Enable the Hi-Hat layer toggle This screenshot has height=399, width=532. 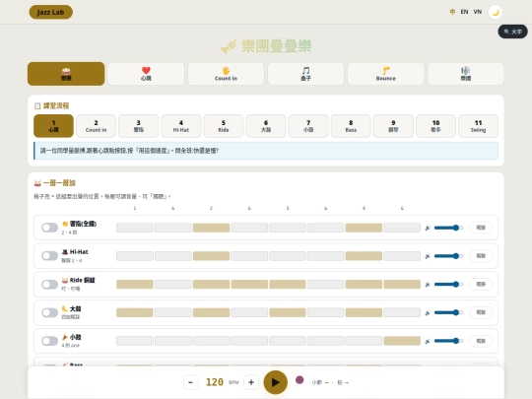click(x=49, y=256)
